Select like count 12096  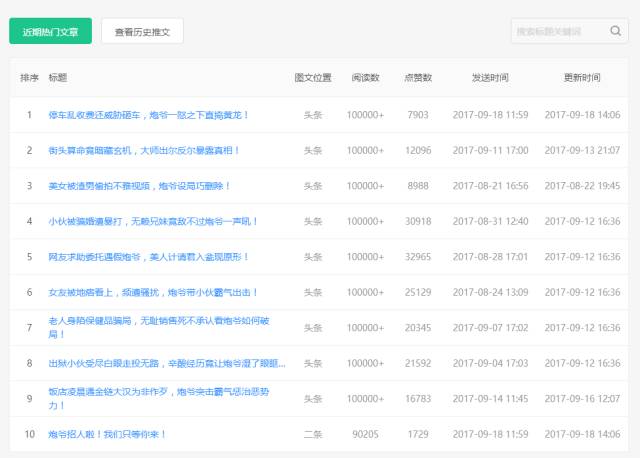418,151
